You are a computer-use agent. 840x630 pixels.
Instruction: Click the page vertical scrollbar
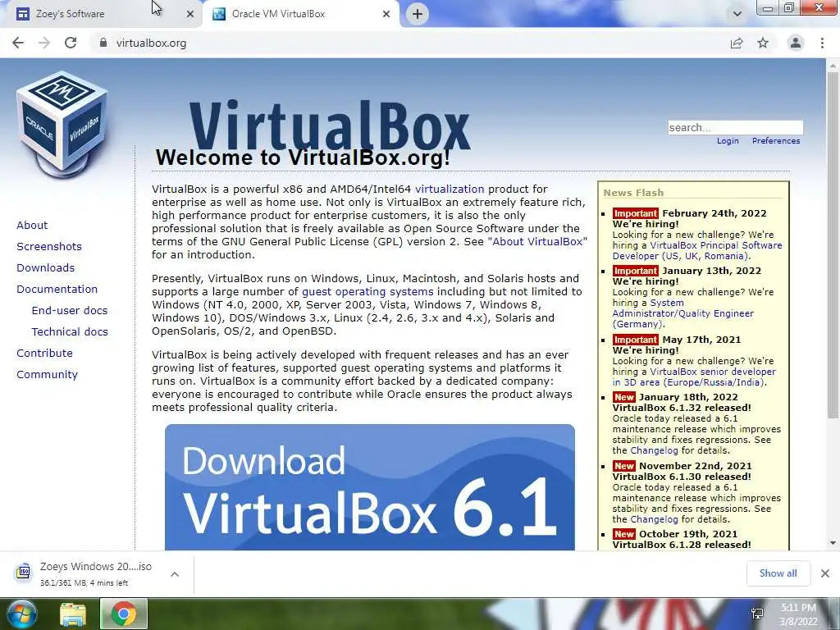click(833, 245)
